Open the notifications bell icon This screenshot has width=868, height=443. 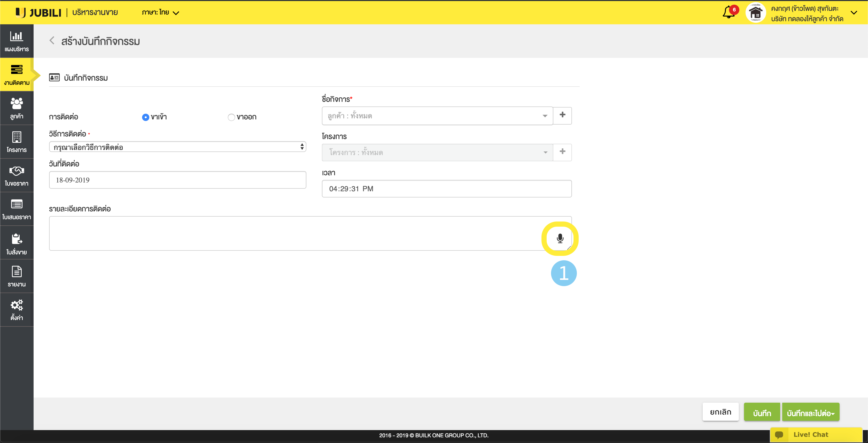(x=729, y=12)
